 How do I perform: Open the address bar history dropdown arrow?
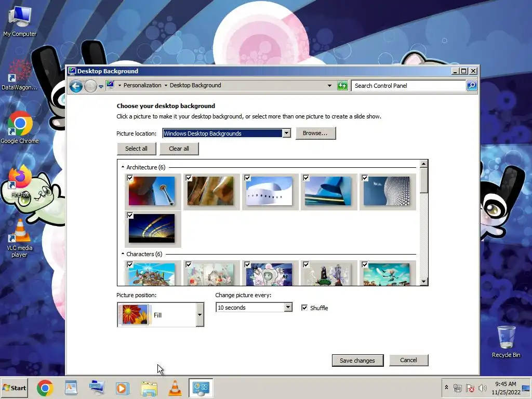coord(329,86)
